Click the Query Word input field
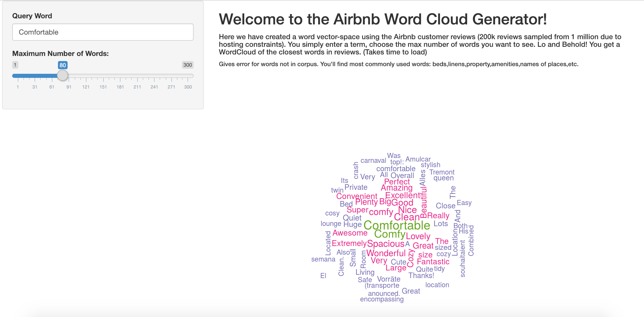 (x=103, y=32)
